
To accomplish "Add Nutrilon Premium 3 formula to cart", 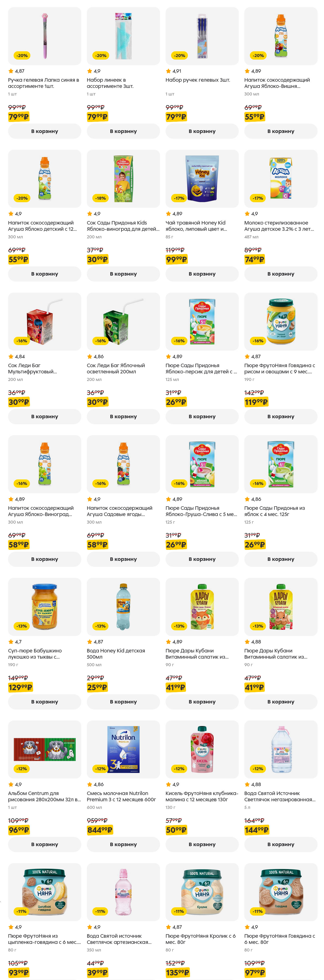I will [123, 844].
